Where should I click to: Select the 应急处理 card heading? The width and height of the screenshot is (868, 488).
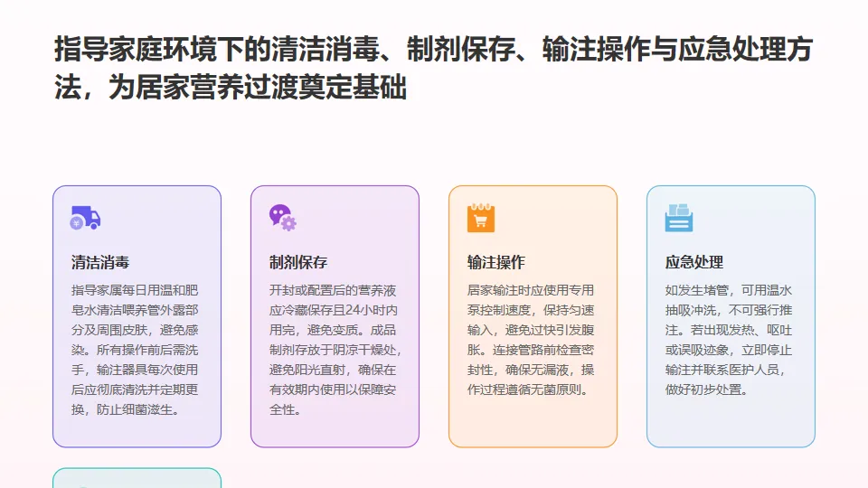click(694, 262)
